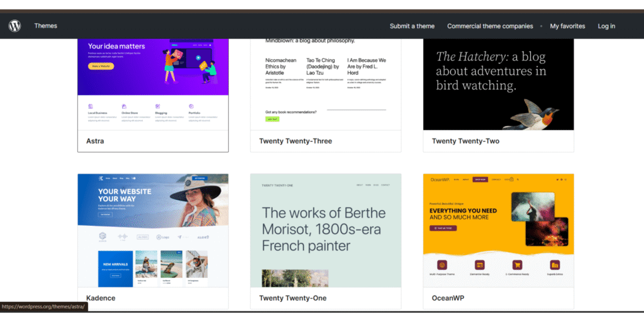
Task: Click Elementor Ready icon in OceanWP preview
Action: (x=480, y=265)
